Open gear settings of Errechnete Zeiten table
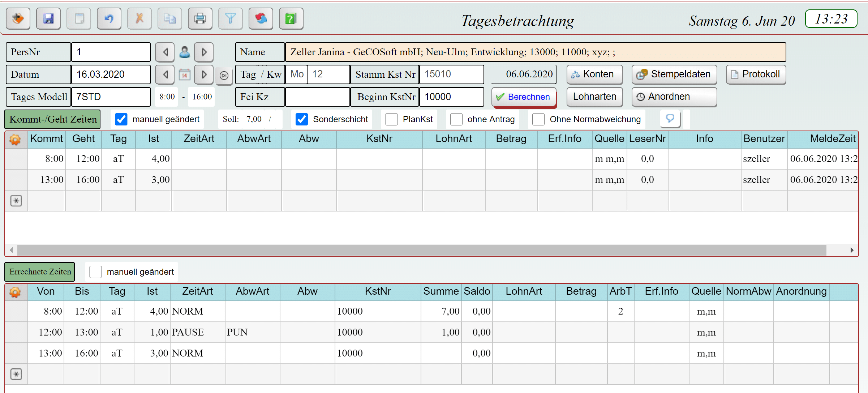This screenshot has width=868, height=393. click(16, 292)
